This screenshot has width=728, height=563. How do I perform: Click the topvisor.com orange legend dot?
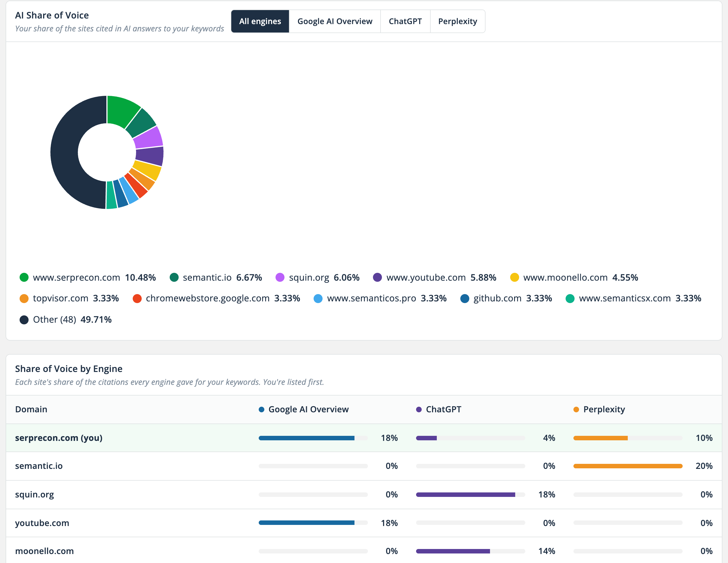[24, 299]
